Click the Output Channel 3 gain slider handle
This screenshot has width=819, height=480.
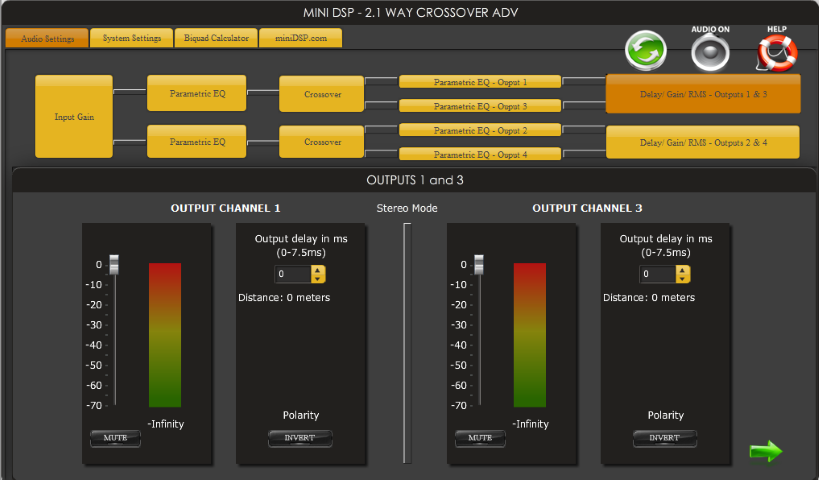coord(478,264)
